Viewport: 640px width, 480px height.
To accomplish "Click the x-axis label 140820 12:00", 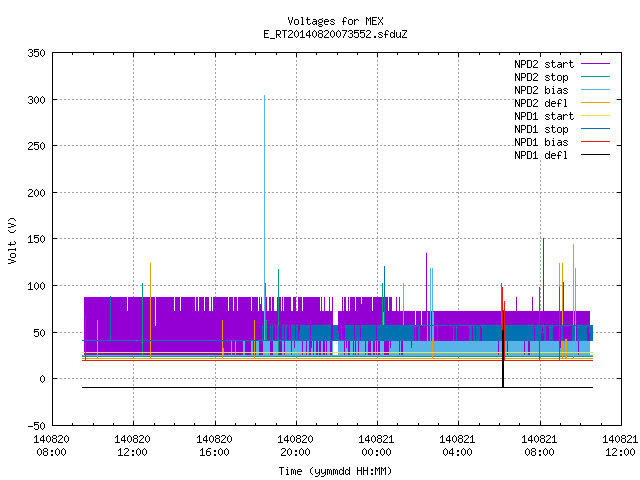I will [x=132, y=446].
